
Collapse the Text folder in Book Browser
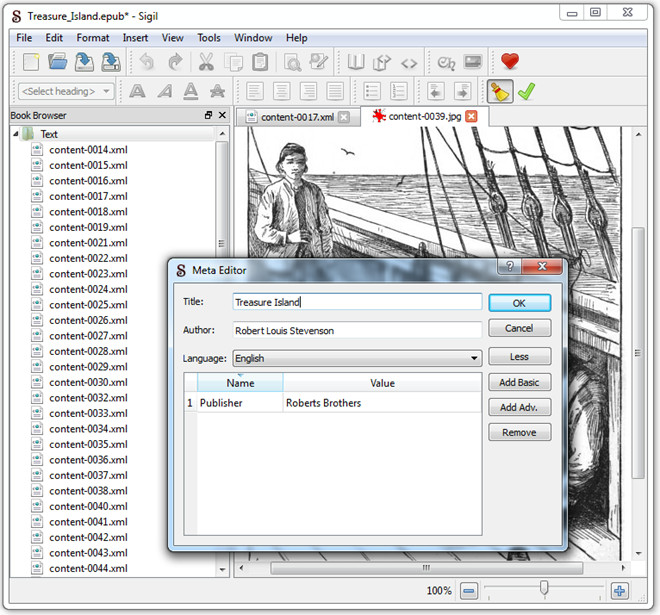(x=16, y=134)
